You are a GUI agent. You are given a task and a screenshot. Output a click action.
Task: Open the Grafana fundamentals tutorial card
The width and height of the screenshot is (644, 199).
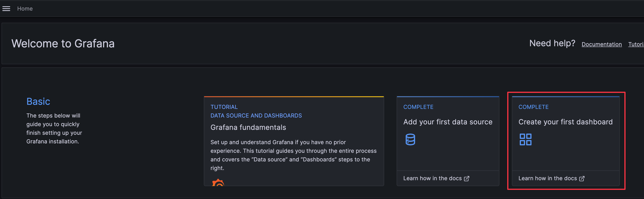[x=294, y=141]
